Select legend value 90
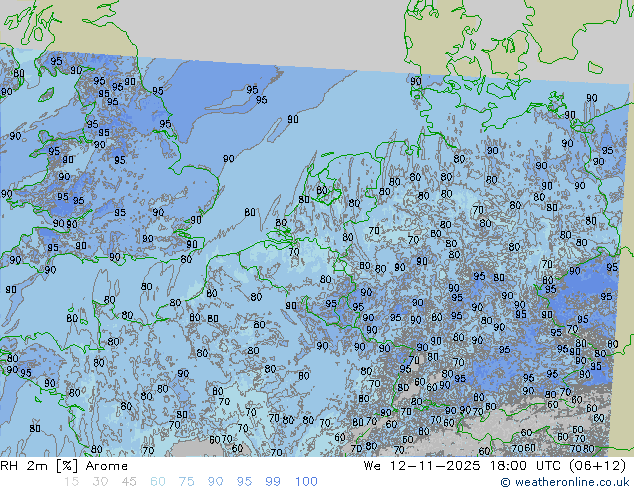 point(216,482)
